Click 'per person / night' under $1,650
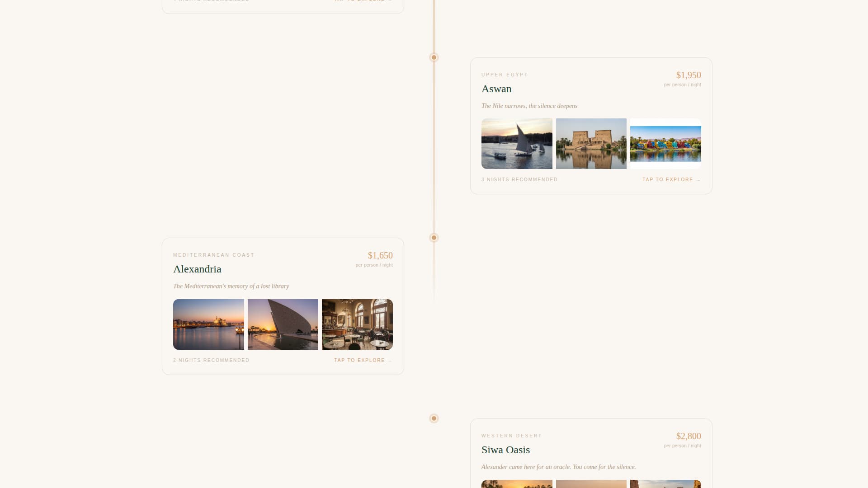The height and width of the screenshot is (488, 868). 374,265
